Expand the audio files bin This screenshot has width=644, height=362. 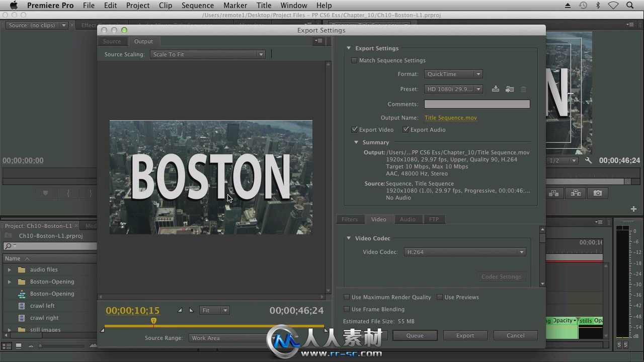[x=9, y=269]
